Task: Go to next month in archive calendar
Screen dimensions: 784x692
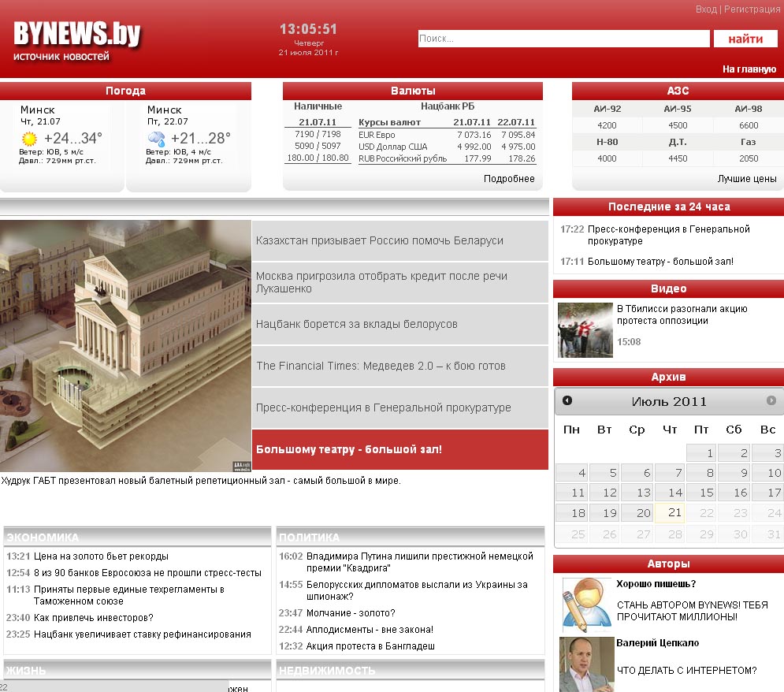Action: click(x=771, y=400)
